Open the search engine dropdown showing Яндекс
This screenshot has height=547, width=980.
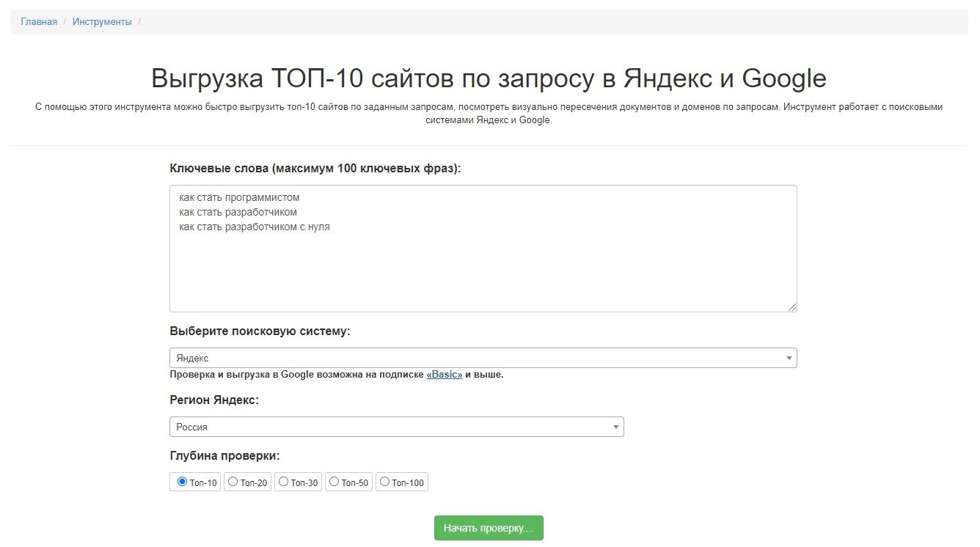pos(483,358)
